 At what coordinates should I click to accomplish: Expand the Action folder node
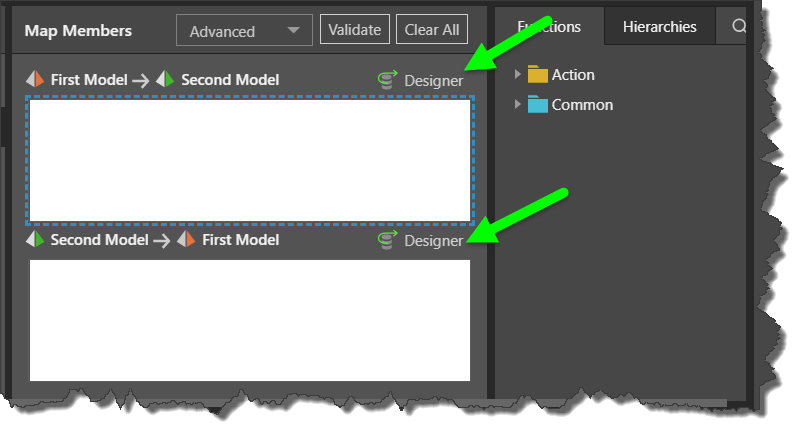tap(518, 75)
